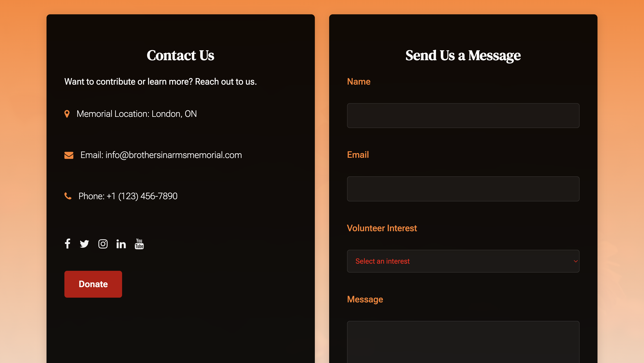
Task: Visit the Instagram icon link
Action: click(x=103, y=244)
